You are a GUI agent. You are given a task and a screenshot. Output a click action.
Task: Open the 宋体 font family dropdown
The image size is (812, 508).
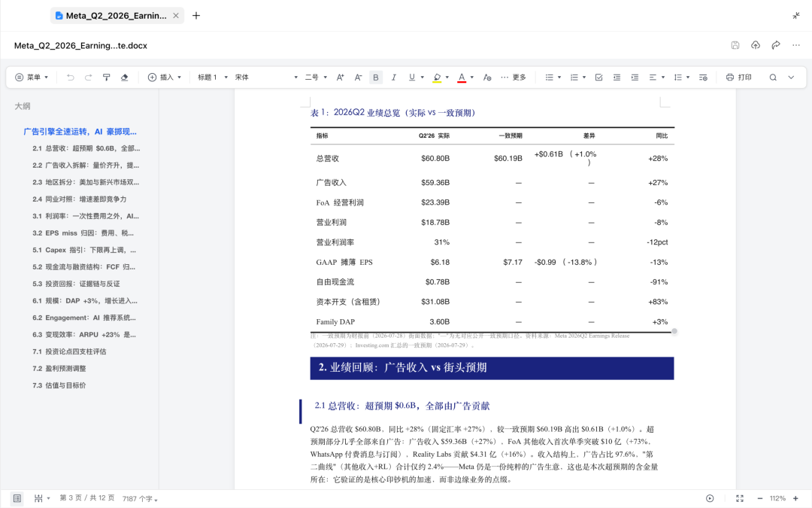(x=266, y=78)
